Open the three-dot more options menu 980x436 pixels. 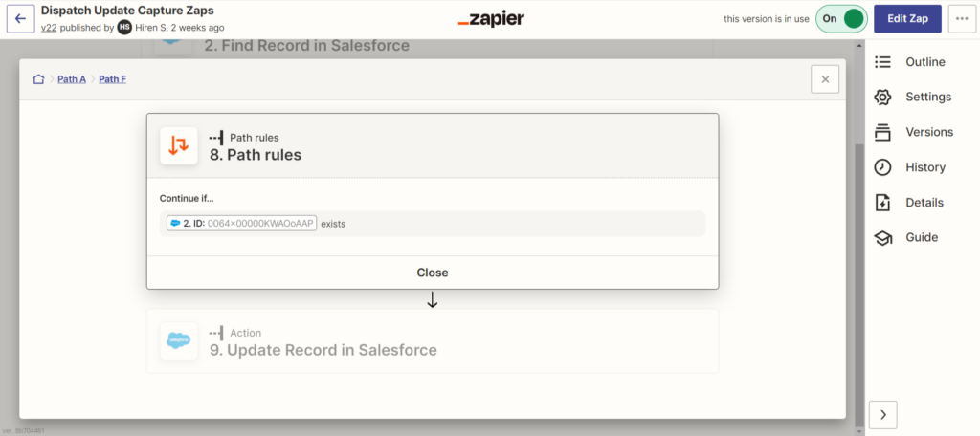click(961, 18)
